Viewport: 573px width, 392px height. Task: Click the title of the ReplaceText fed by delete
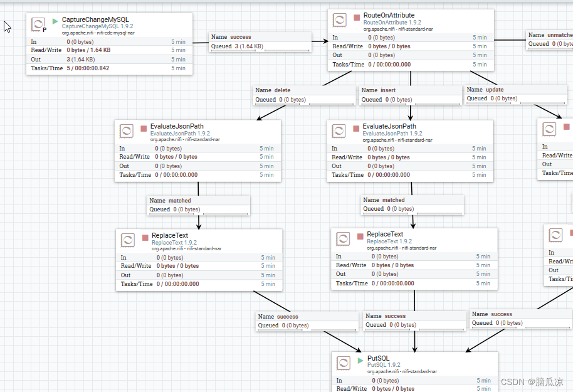(x=170, y=235)
